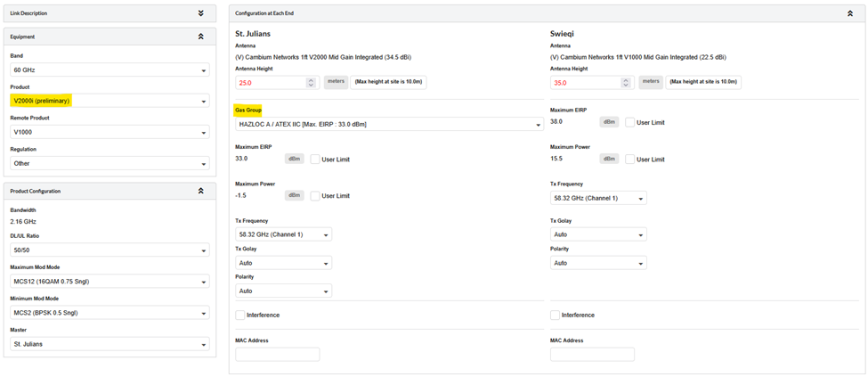Screen dimensions: 868x377
Task: Click the Swieqi antenna height input field
Action: tap(582, 82)
